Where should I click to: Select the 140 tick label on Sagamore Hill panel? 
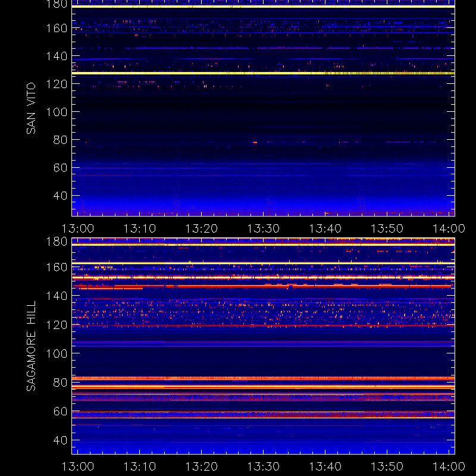[x=57, y=296]
